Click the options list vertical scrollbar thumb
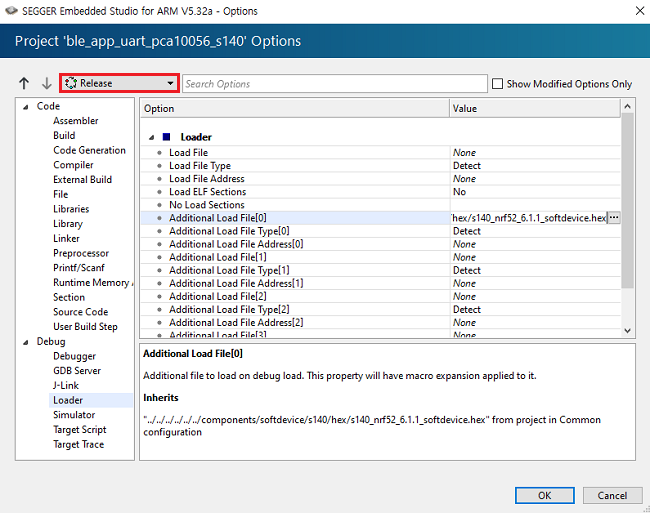Image resolution: width=650 pixels, height=513 pixels. 628,200
